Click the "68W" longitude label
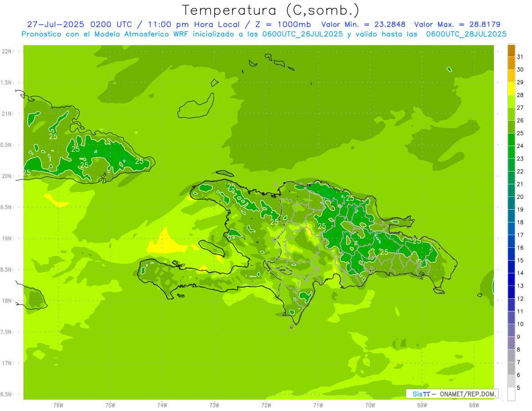The width and height of the screenshot is (532, 411). coord(474,405)
